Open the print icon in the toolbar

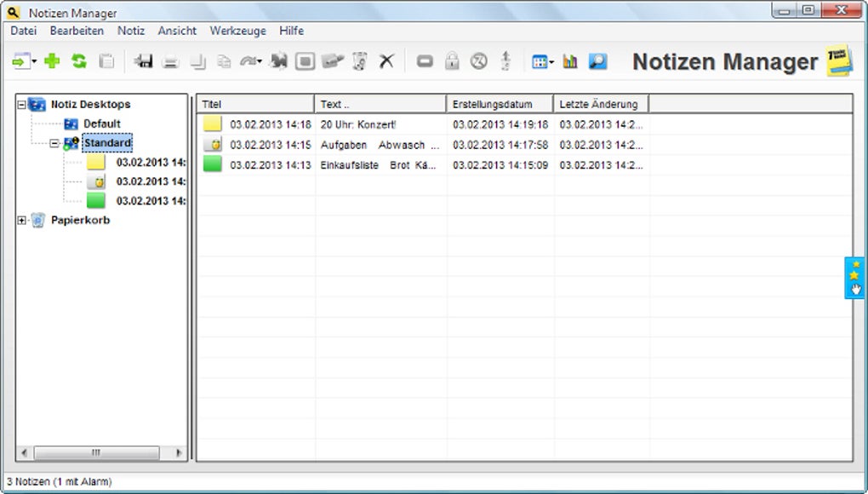click(169, 60)
